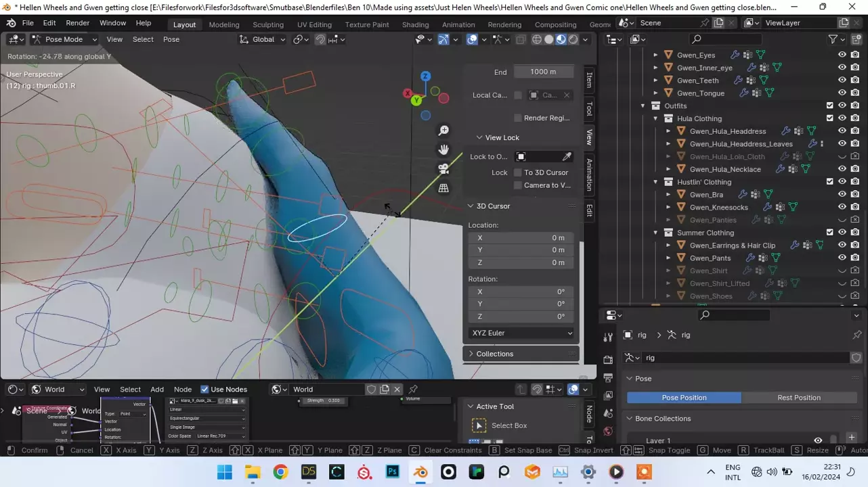Image resolution: width=868 pixels, height=487 pixels.
Task: Click the 3D Cursor Location X field
Action: point(521,238)
